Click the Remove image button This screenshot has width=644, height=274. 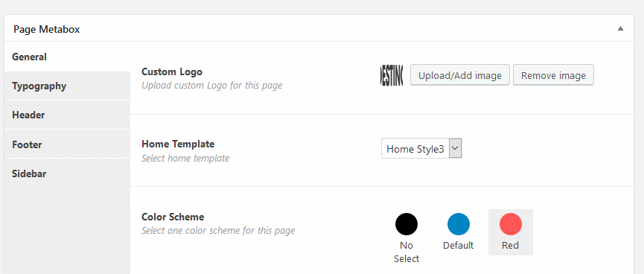pyautogui.click(x=553, y=75)
